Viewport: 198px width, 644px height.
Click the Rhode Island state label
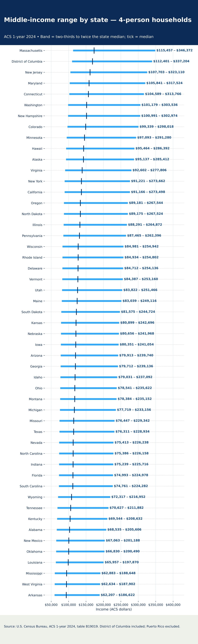point(32,257)
